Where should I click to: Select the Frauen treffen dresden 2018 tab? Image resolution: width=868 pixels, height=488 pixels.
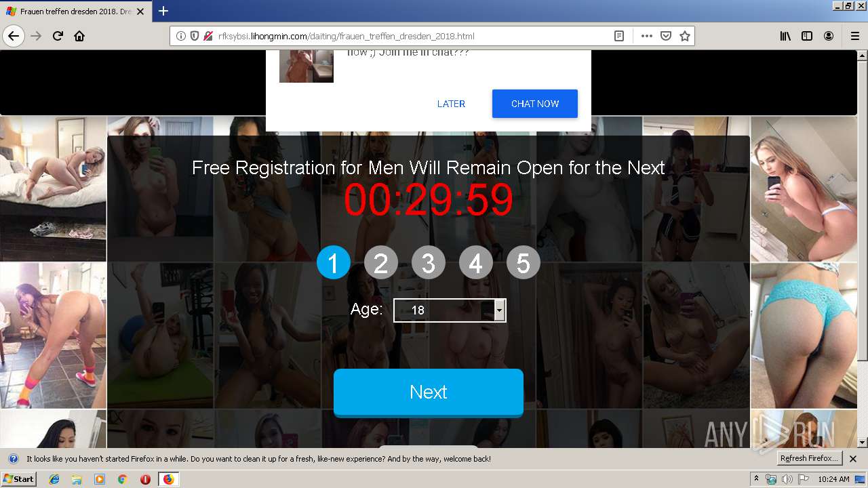click(x=75, y=12)
